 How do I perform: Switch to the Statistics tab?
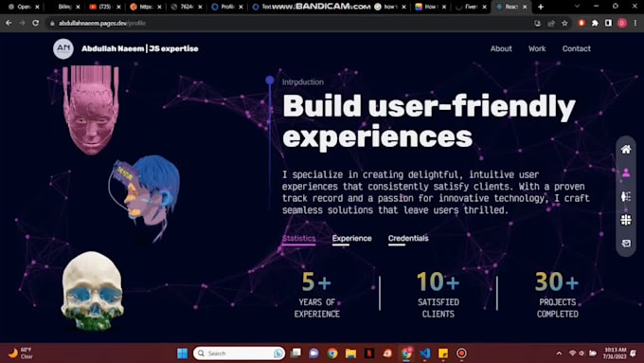point(299,239)
